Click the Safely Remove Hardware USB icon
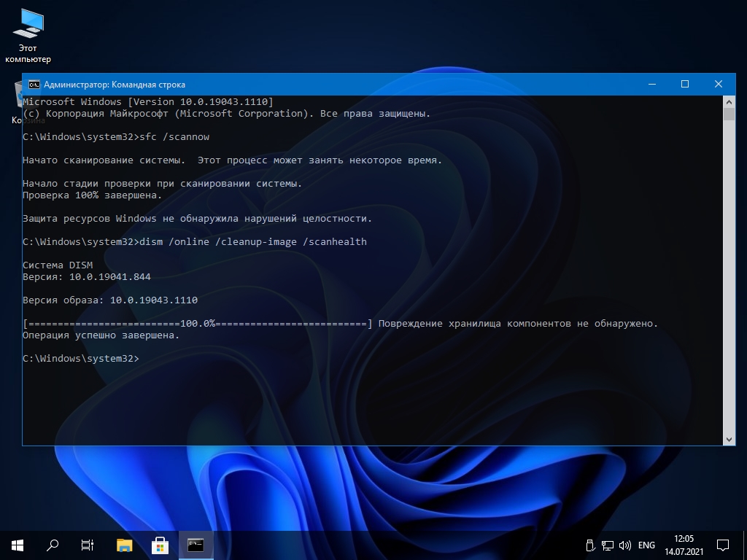The height and width of the screenshot is (560, 747). tap(591, 545)
